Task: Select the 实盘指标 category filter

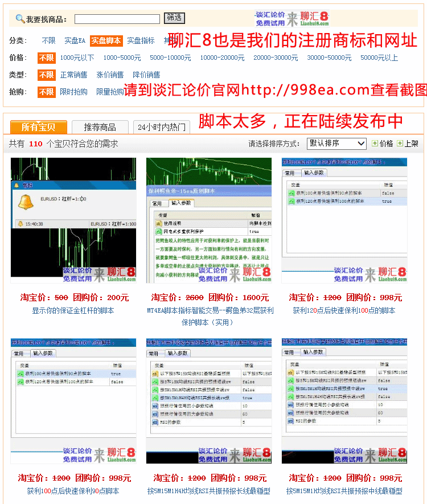Action: [141, 41]
